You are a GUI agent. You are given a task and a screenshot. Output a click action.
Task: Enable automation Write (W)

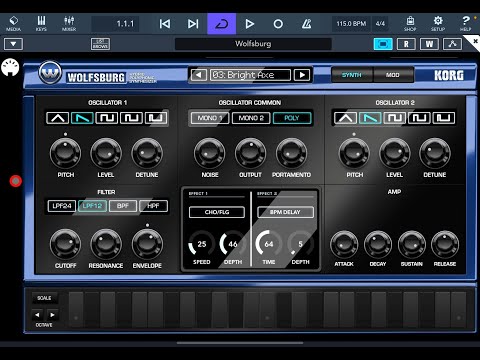pyautogui.click(x=429, y=44)
